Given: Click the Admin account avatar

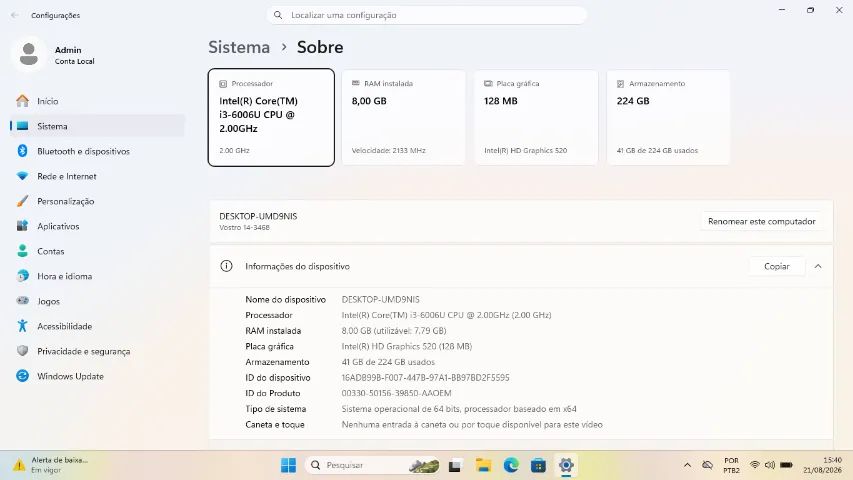Looking at the screenshot, I should pyautogui.click(x=29, y=55).
